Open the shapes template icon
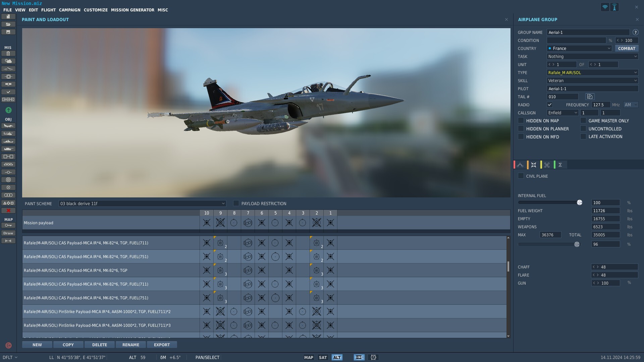The width and height of the screenshot is (644, 362). click(x=8, y=203)
